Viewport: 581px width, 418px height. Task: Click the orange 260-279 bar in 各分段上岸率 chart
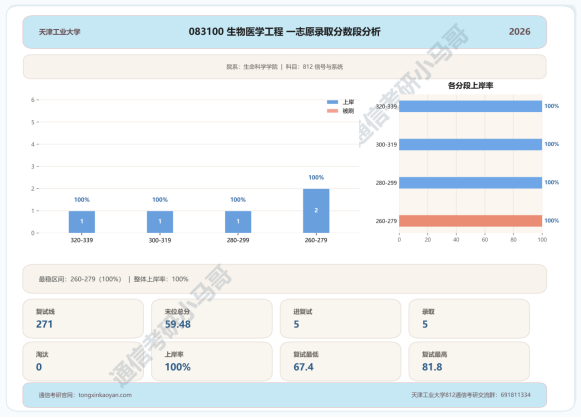point(471,221)
